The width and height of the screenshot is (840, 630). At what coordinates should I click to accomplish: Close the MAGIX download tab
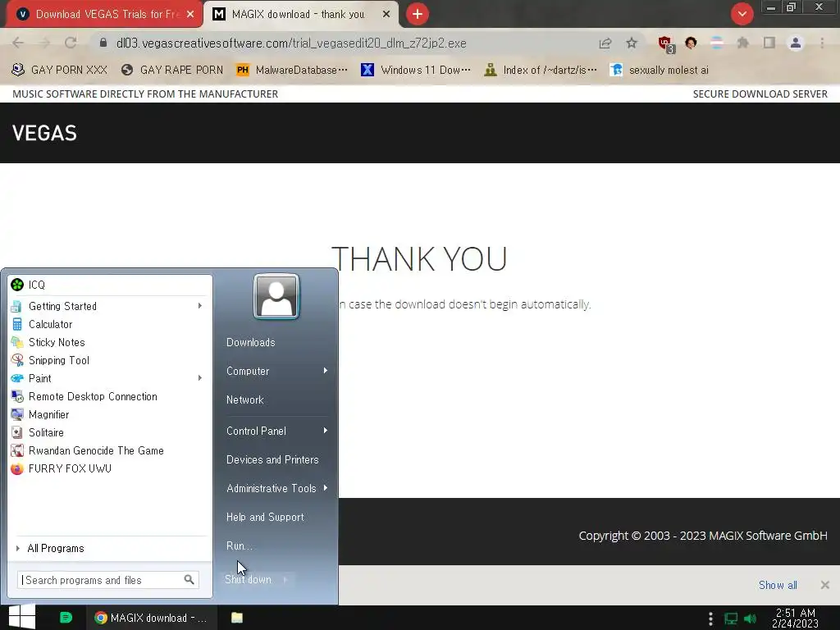(x=386, y=15)
